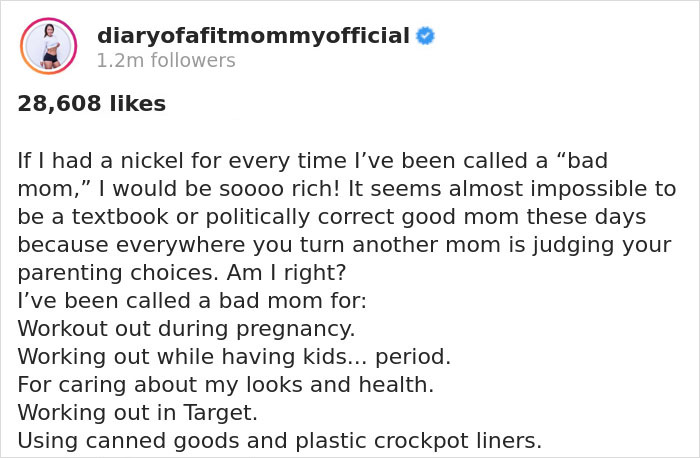Click the diaryofafitmommyofficial profile picture
700x458 pixels.
point(48,46)
